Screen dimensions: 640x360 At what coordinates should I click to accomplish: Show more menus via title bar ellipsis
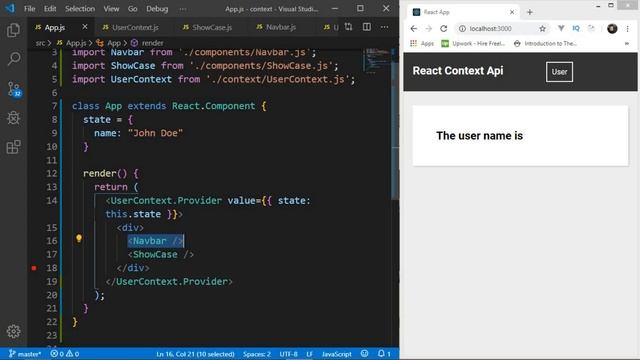click(x=182, y=9)
